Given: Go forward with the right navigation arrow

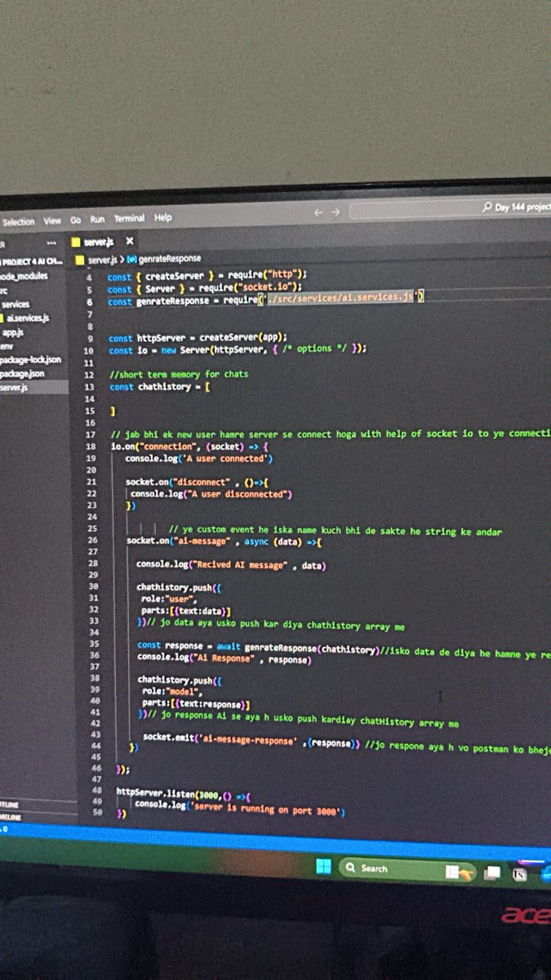Looking at the screenshot, I should click(x=335, y=212).
